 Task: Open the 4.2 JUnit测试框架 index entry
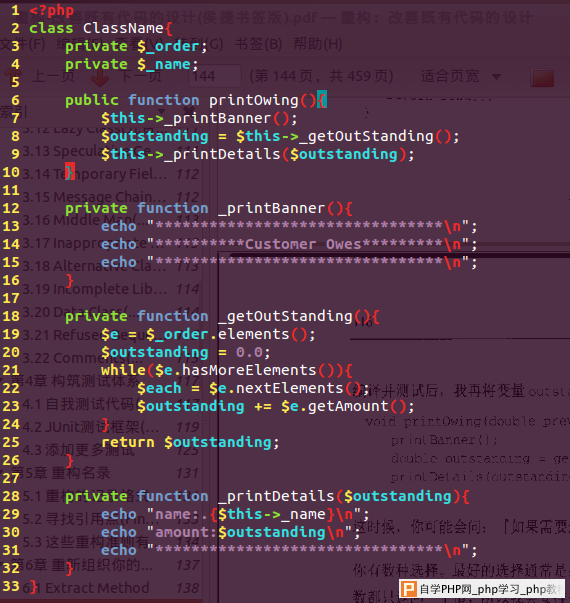pyautogui.click(x=112, y=427)
